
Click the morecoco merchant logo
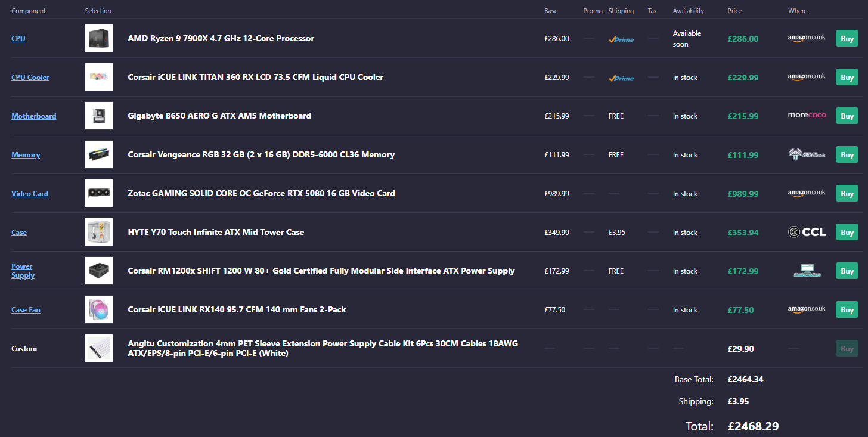tap(807, 115)
